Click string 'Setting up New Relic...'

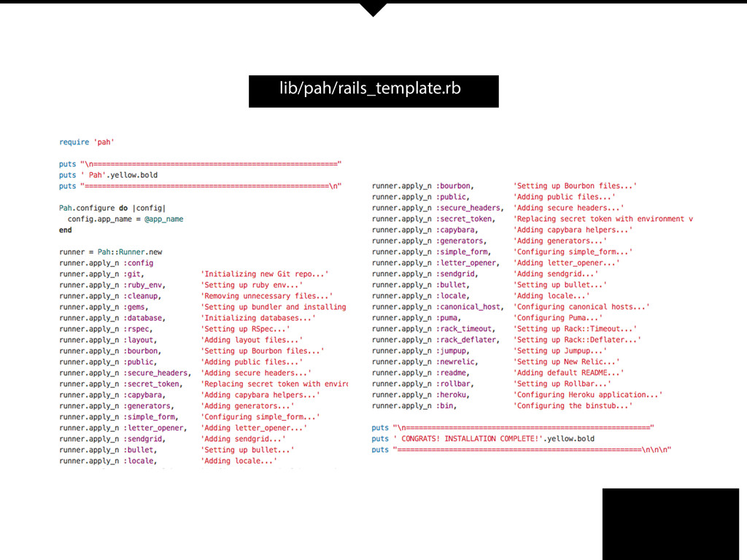pos(566,362)
